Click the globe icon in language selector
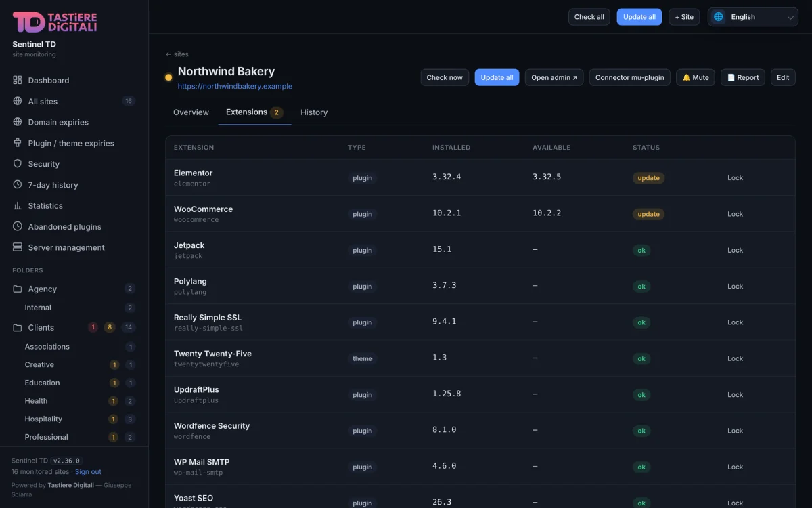 click(x=719, y=17)
